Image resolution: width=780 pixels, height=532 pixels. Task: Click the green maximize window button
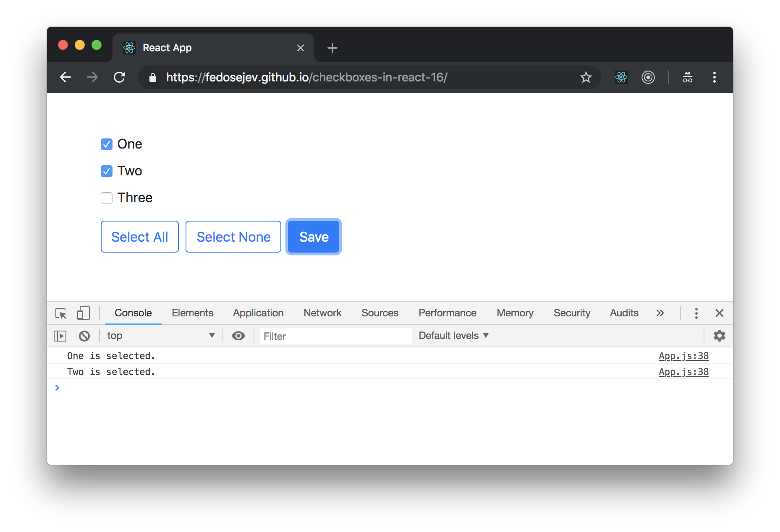pos(97,45)
